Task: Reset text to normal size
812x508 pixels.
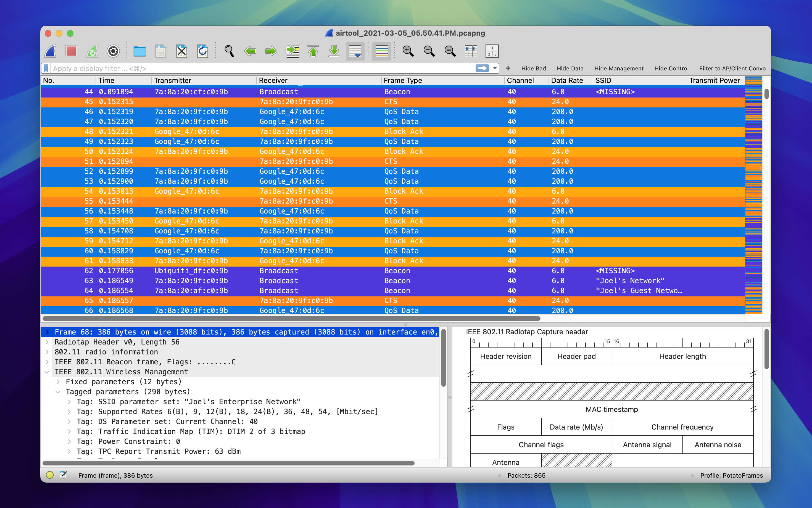Action: 450,51
